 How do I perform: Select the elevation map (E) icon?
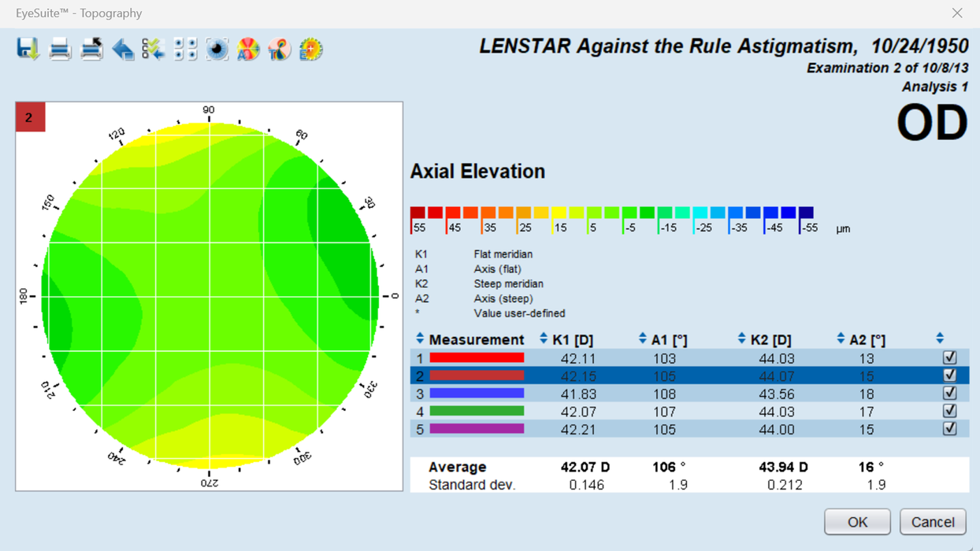pos(311,50)
